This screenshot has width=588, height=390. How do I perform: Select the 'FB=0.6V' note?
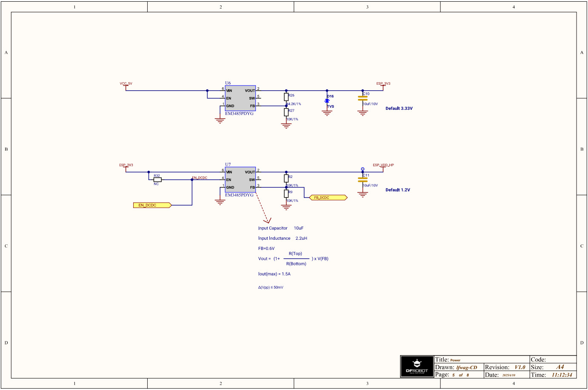click(266, 249)
